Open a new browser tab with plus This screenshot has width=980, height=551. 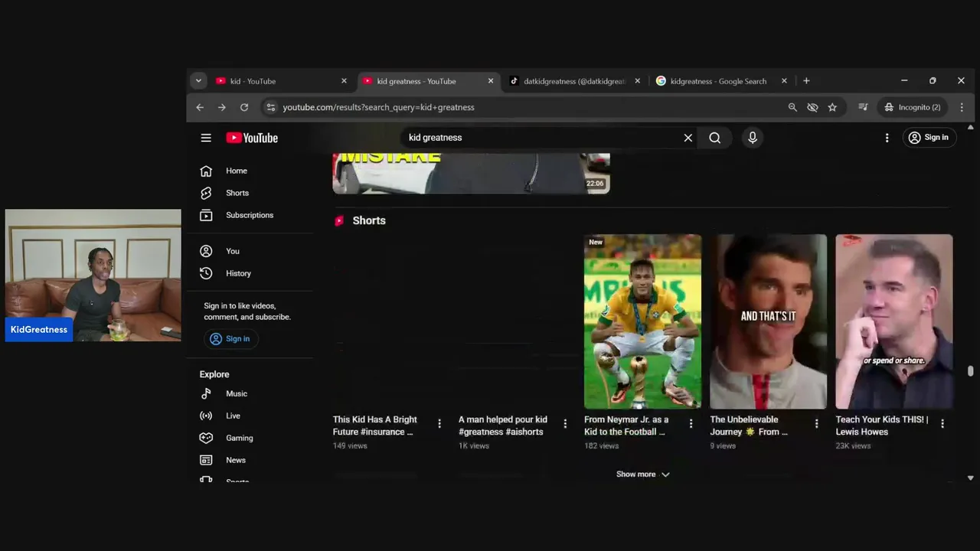coord(806,81)
